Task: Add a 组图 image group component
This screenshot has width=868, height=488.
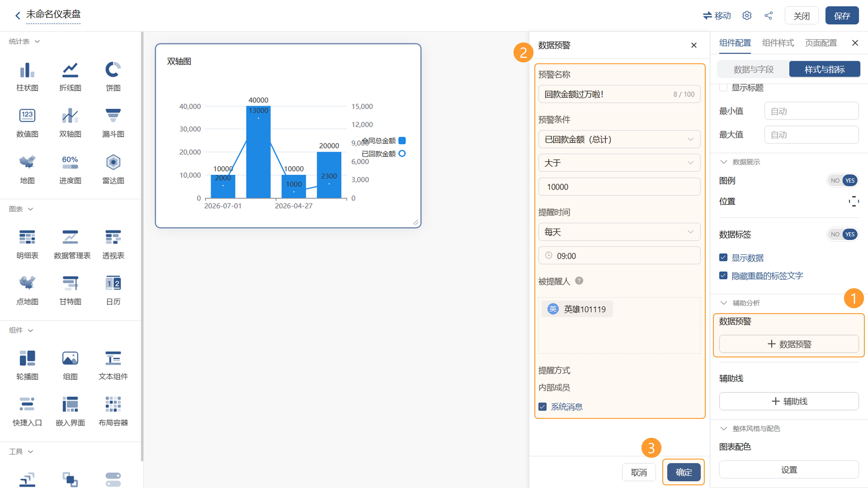Action: coord(70,365)
